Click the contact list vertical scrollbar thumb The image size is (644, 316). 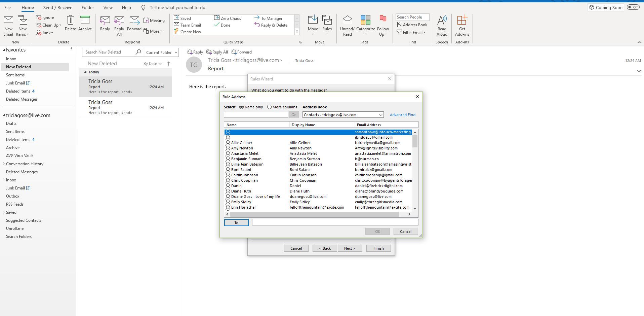coord(415,141)
